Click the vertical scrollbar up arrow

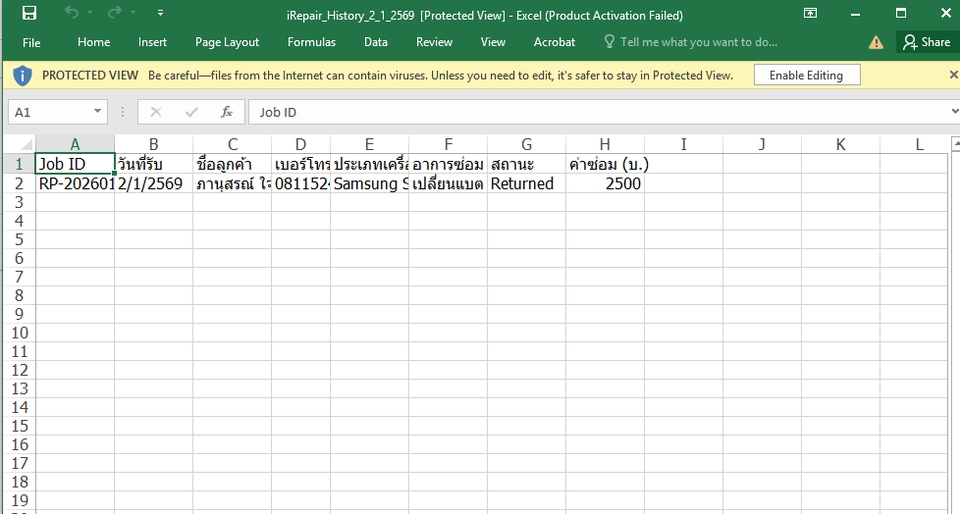[x=956, y=143]
